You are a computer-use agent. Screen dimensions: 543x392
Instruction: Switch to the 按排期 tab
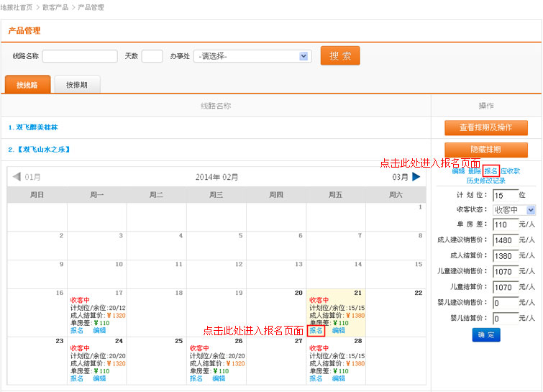click(x=77, y=85)
